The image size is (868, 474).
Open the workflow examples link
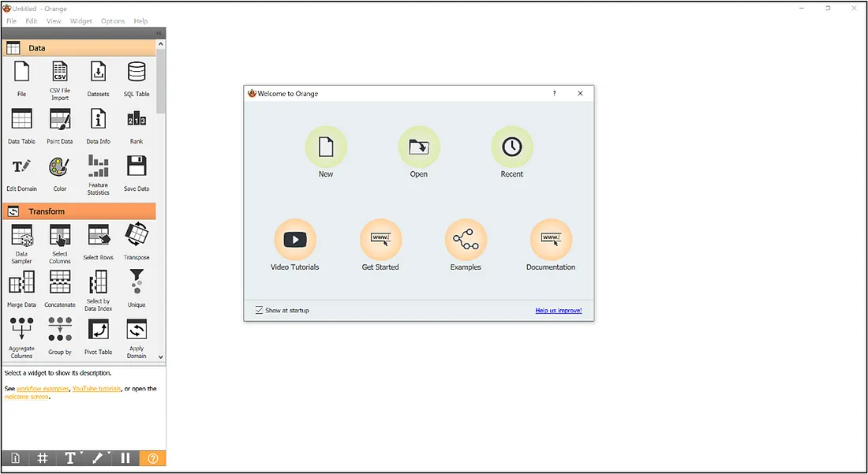pyautogui.click(x=43, y=389)
